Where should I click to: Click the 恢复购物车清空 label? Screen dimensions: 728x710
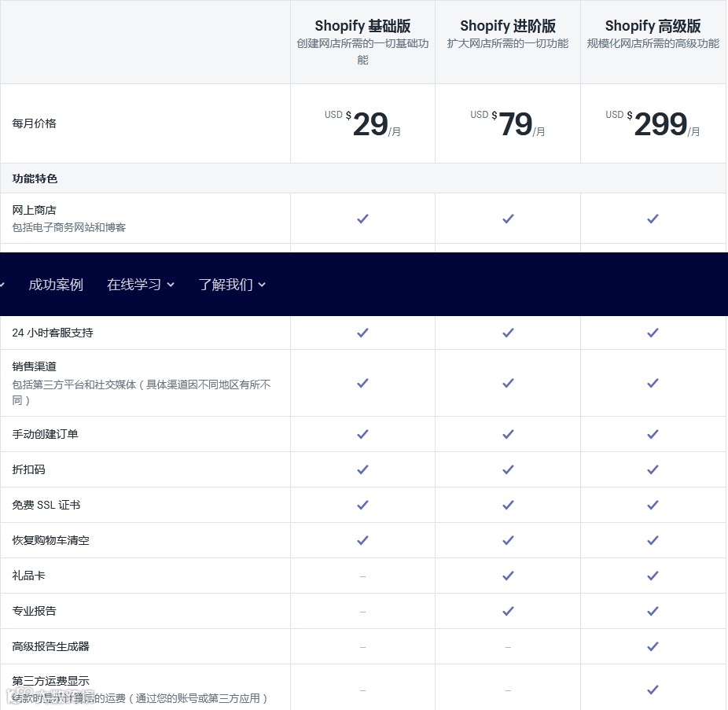click(51, 540)
